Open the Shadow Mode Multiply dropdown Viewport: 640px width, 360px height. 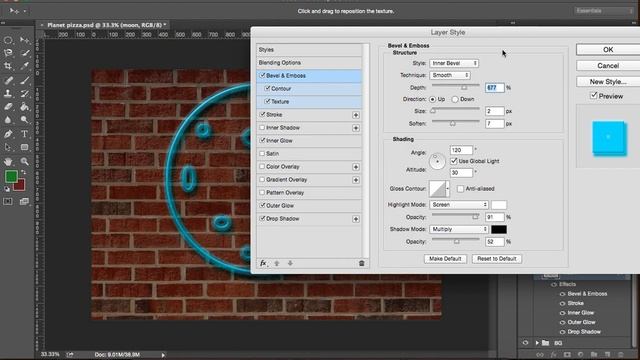tap(459, 229)
